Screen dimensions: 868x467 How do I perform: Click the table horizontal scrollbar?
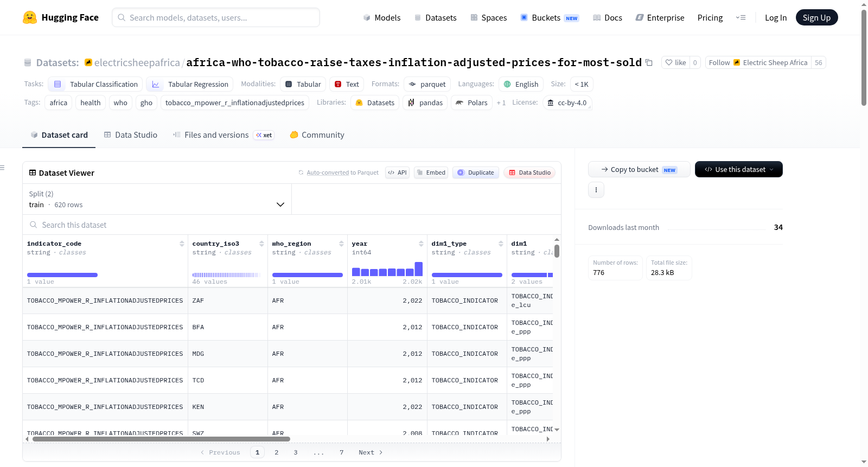coord(161,439)
